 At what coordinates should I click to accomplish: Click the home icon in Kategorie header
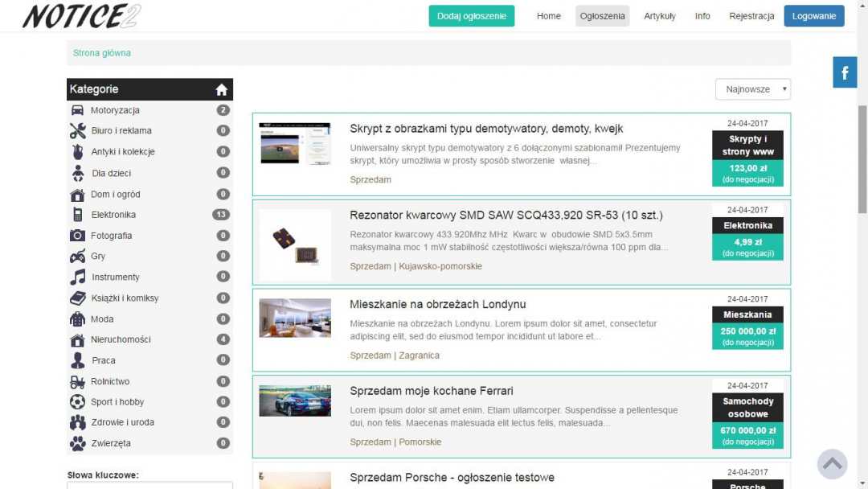[222, 89]
